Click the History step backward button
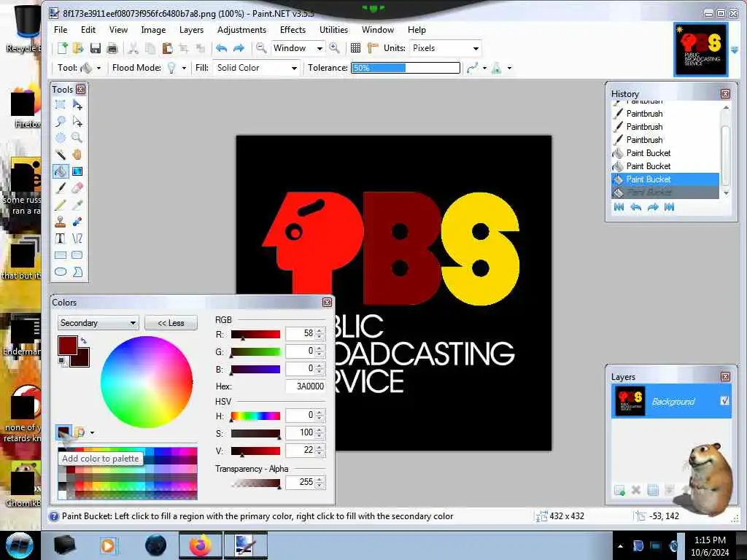 [x=635, y=207]
